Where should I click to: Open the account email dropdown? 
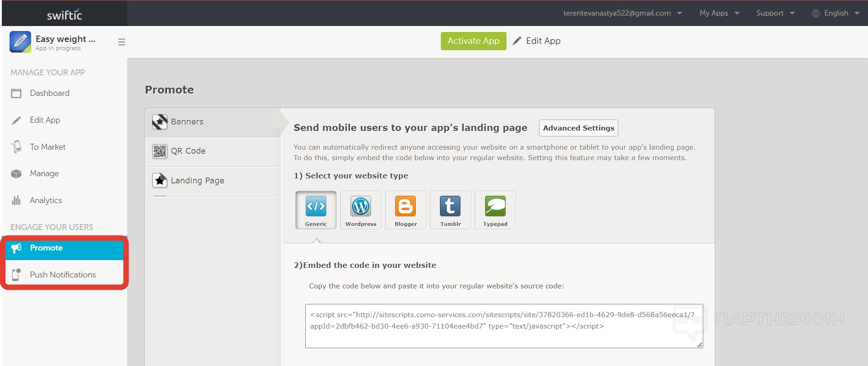622,13
